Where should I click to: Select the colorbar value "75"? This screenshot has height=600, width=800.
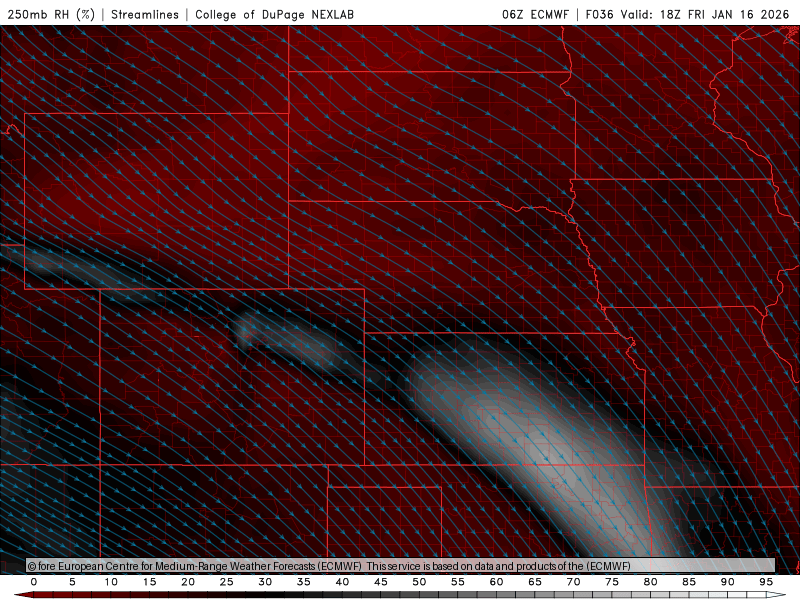[x=612, y=582]
